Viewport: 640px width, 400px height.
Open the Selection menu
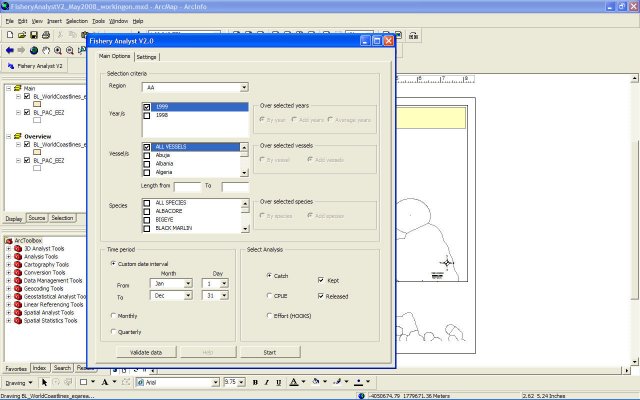[77, 21]
